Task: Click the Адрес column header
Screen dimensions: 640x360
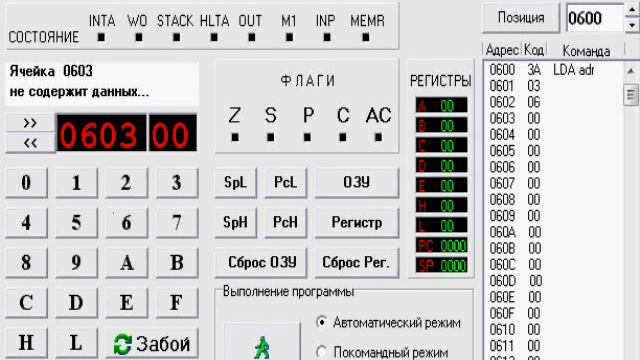Action: [502, 50]
